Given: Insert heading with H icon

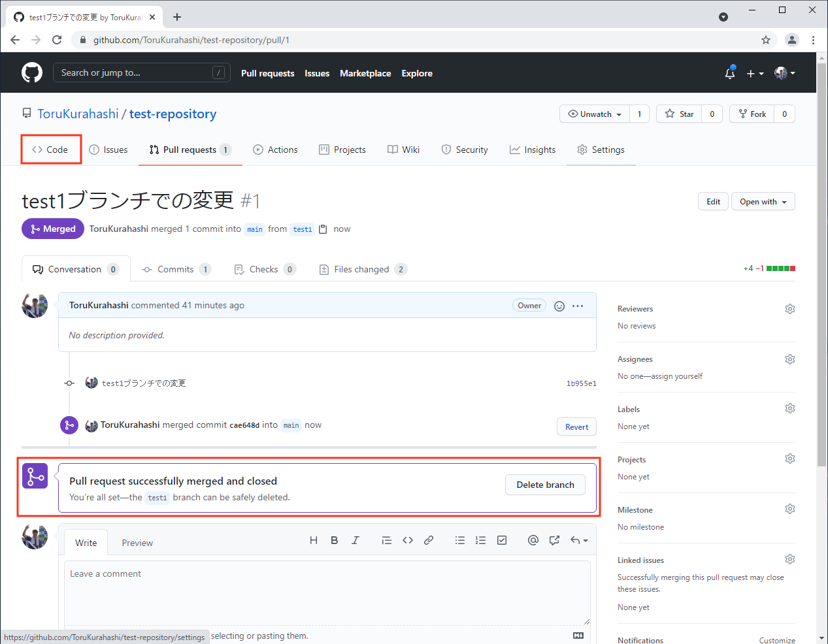Looking at the screenshot, I should pos(314,540).
